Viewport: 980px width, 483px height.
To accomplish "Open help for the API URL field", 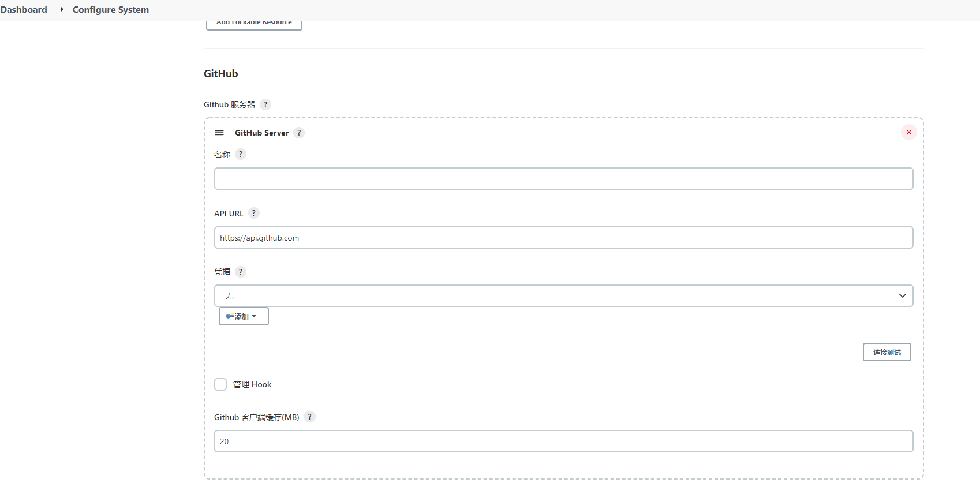I will click(254, 213).
